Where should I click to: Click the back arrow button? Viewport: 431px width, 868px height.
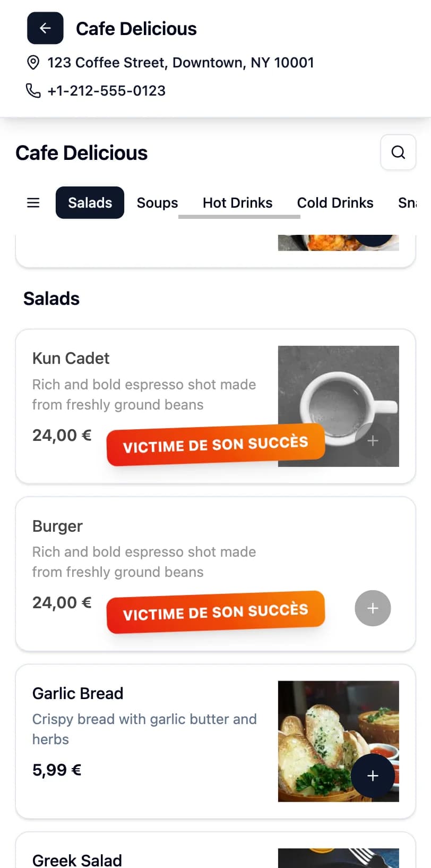click(45, 28)
